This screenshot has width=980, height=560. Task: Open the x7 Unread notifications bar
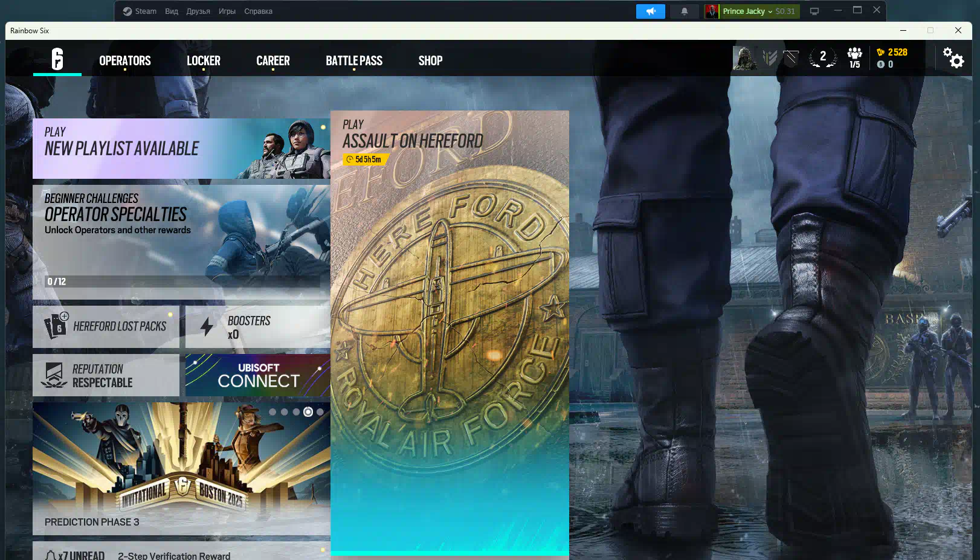point(181,551)
